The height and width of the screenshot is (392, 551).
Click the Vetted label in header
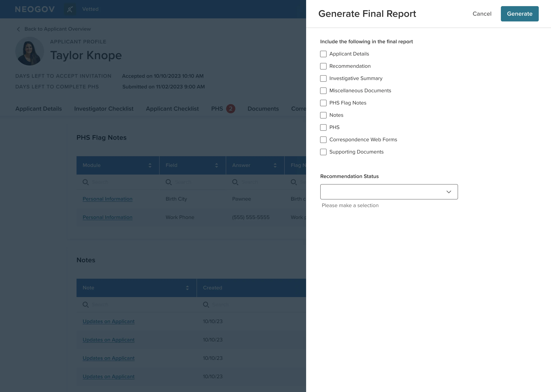click(90, 9)
